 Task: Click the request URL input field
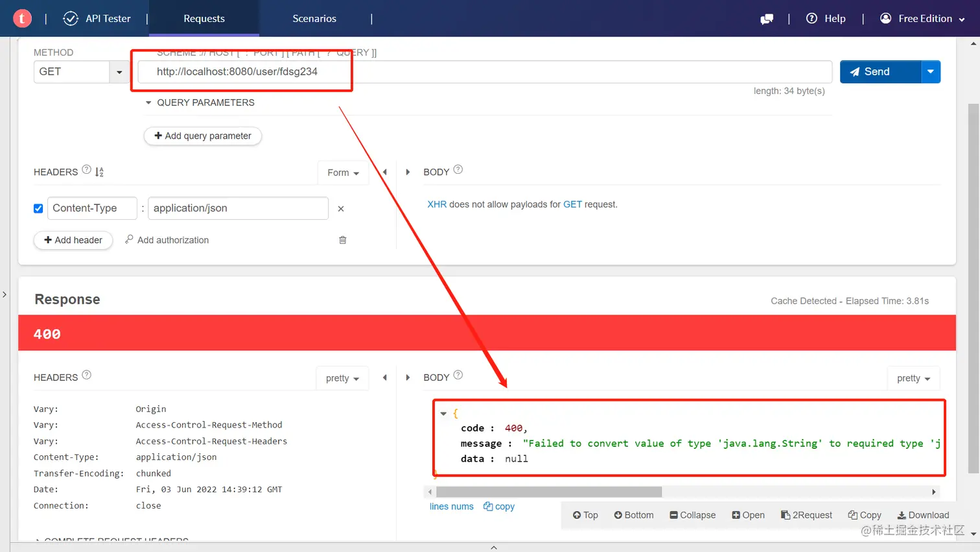(x=485, y=71)
